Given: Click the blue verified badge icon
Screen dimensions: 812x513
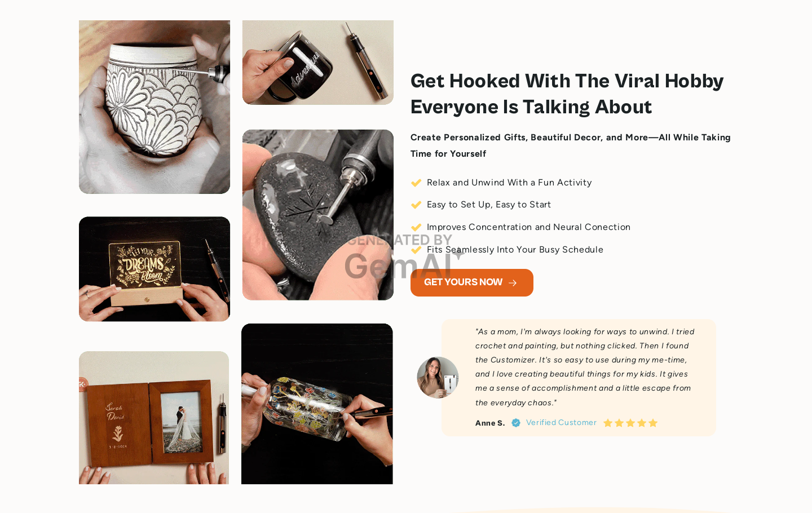Looking at the screenshot, I should pos(516,423).
